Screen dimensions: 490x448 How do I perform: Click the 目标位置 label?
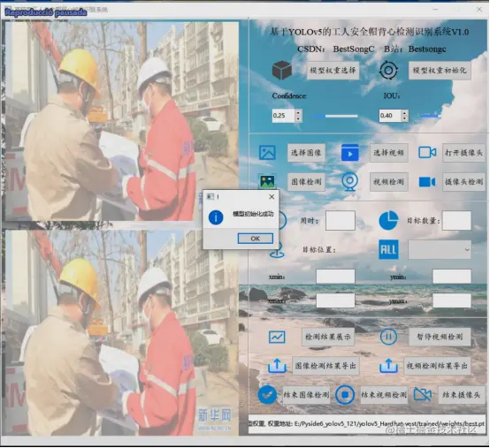click(x=319, y=250)
